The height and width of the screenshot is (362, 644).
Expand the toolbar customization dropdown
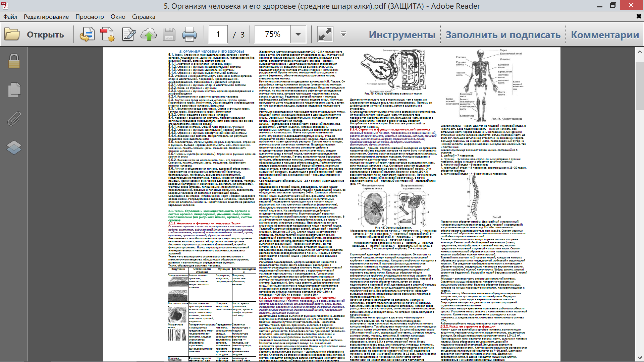click(x=343, y=34)
